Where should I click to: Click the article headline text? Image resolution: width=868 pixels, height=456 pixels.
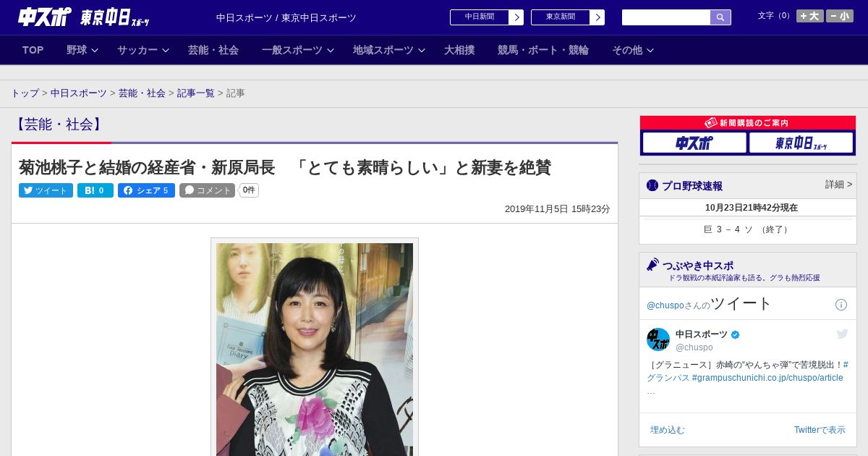point(285,168)
